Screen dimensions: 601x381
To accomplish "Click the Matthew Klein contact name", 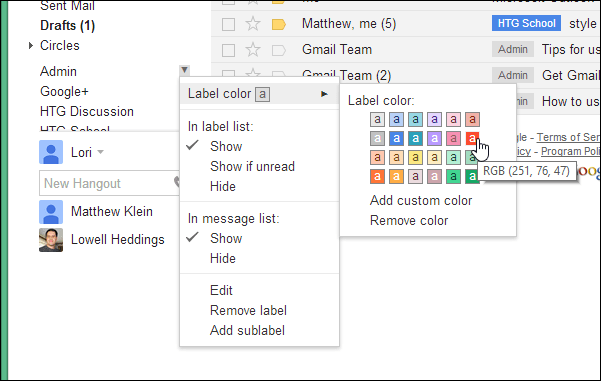I will (x=112, y=212).
